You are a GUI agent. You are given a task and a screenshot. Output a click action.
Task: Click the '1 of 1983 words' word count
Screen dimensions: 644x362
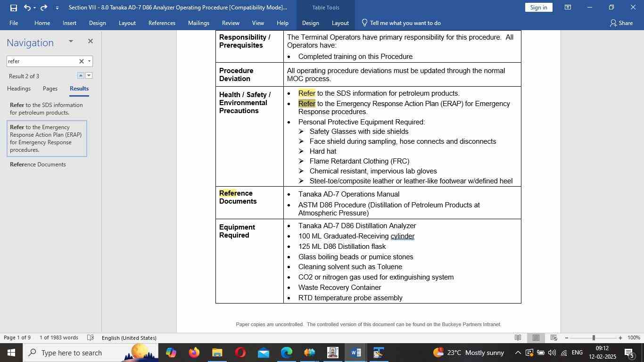pos(59,338)
